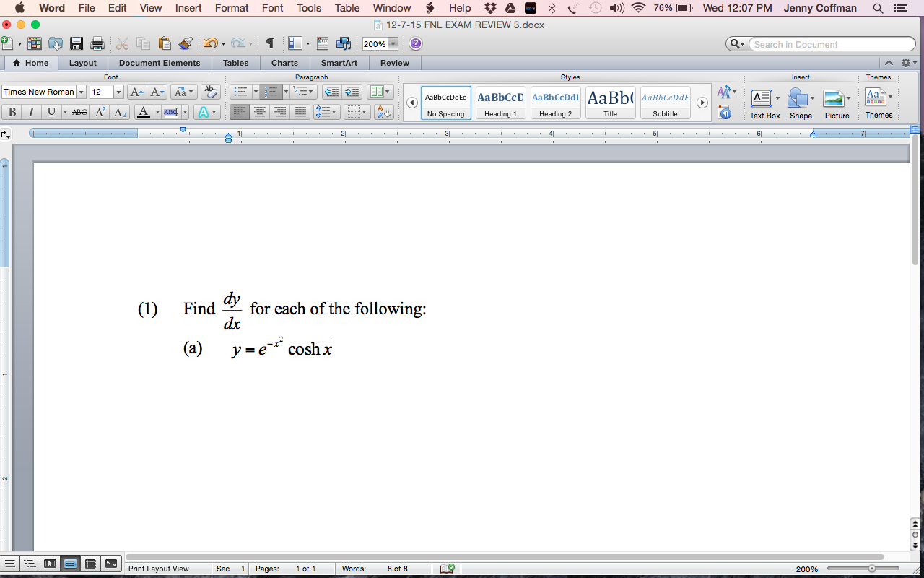
Task: Open the Media Browser toolbar icon
Action: [x=345, y=43]
